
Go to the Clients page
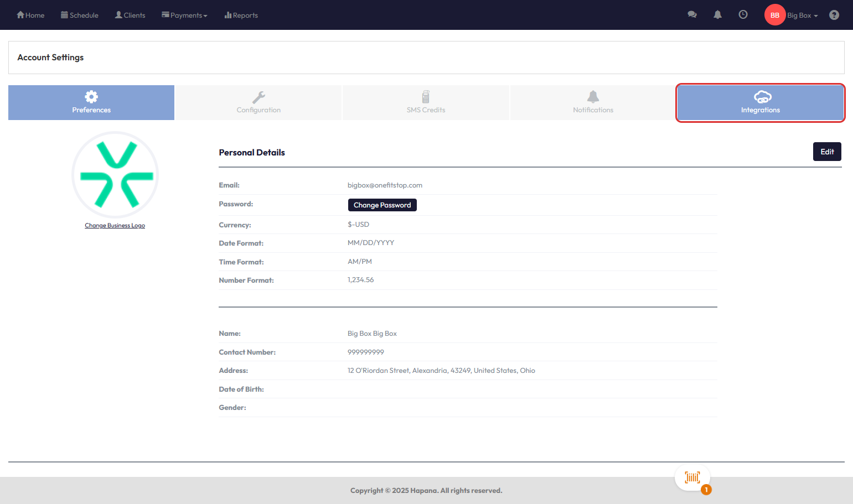point(130,15)
